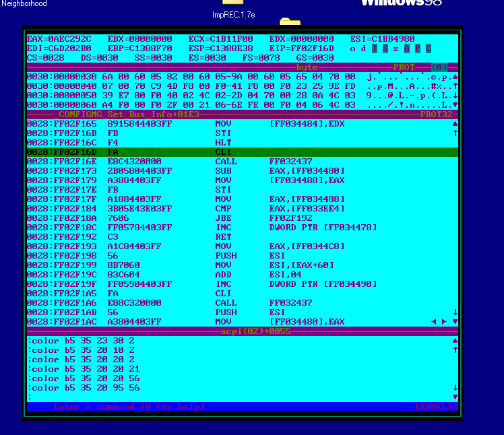Click code window scroll-left arrow
This screenshot has height=435, width=504.
pyautogui.click(x=434, y=322)
